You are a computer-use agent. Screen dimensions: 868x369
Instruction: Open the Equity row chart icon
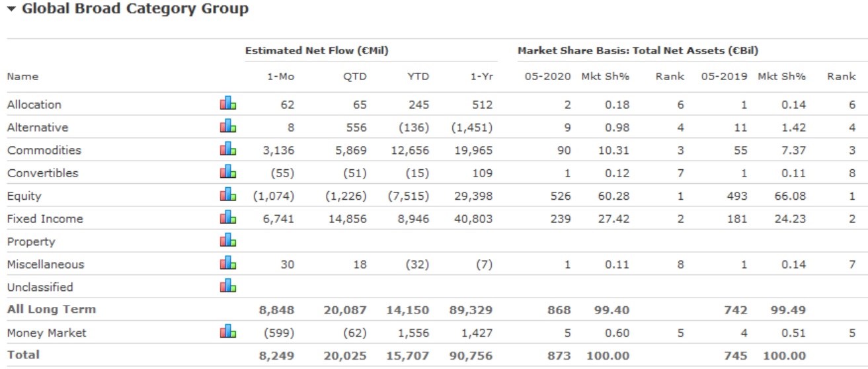pos(227,194)
